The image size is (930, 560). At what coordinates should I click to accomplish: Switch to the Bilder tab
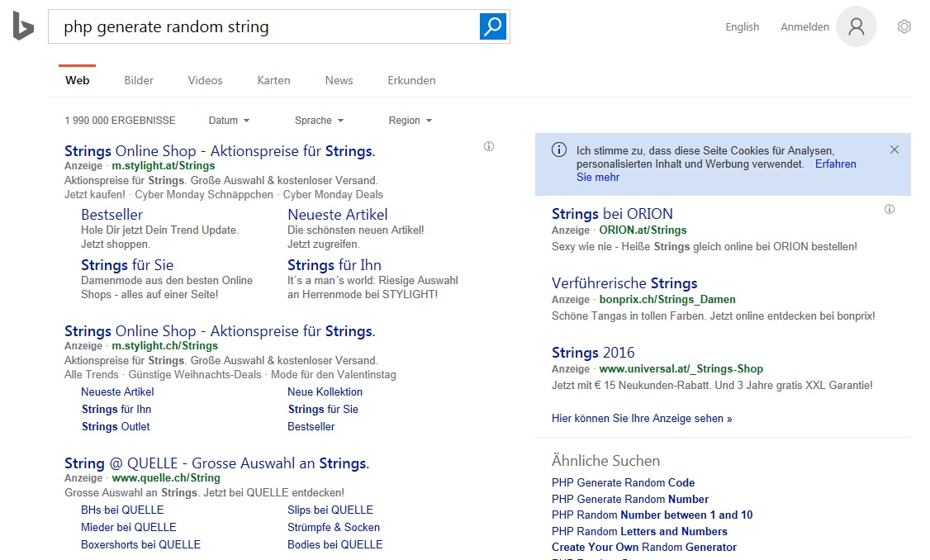139,80
